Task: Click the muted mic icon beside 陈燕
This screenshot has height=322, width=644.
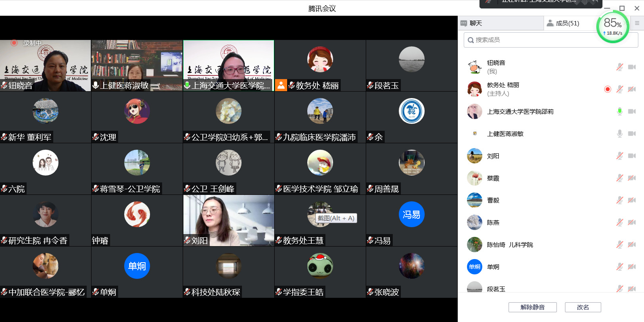Action: click(x=619, y=222)
